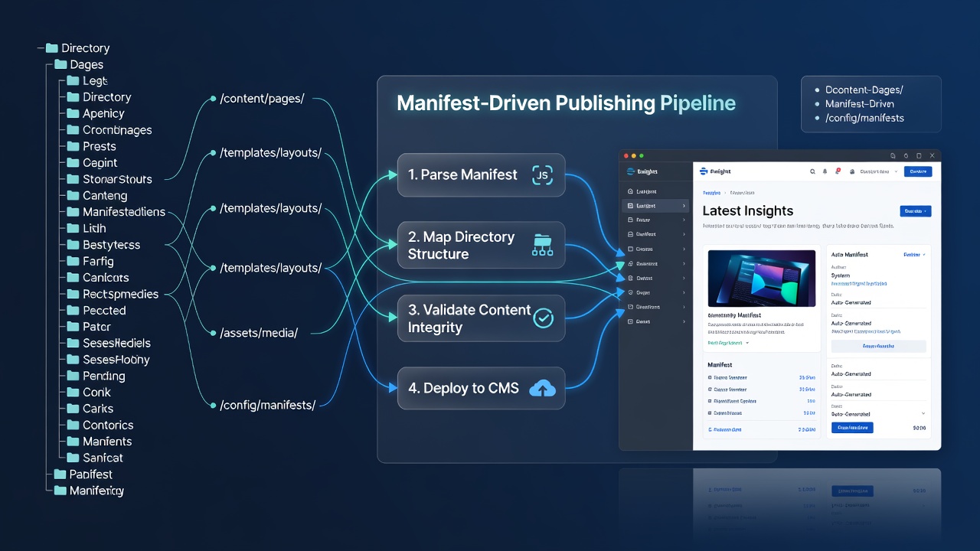Screen dimensions: 980x551
Task: Open the Contorics folder
Action: click(x=100, y=425)
